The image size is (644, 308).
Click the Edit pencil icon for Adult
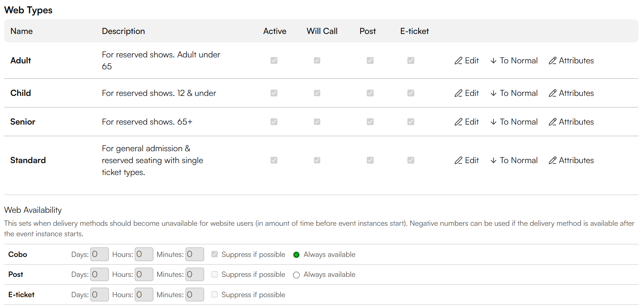[x=458, y=61]
